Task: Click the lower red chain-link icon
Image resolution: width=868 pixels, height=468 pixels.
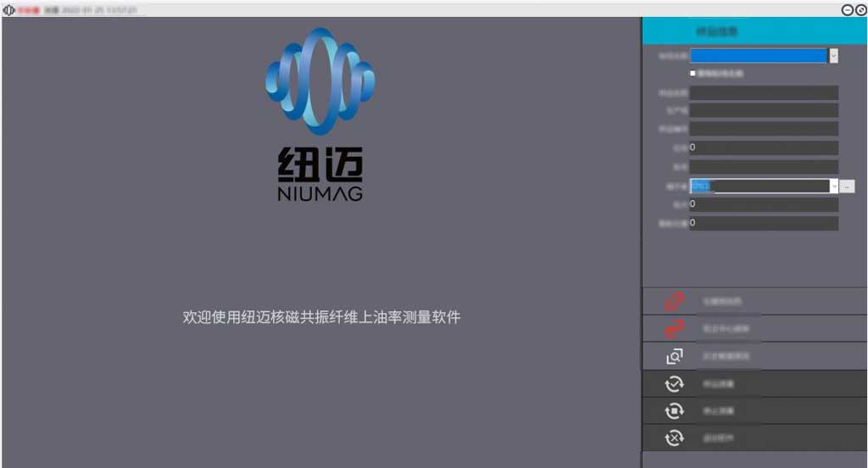Action: (674, 328)
